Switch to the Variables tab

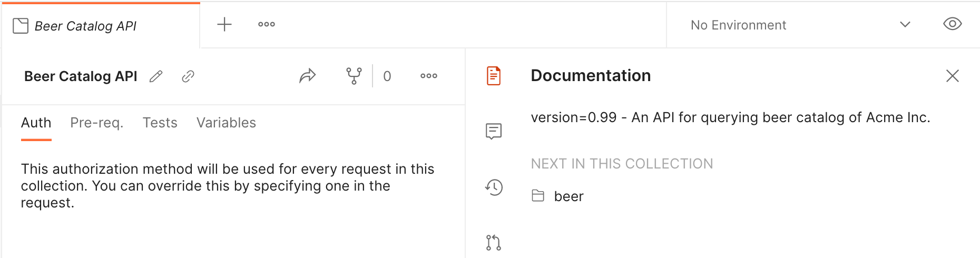pyautogui.click(x=227, y=123)
